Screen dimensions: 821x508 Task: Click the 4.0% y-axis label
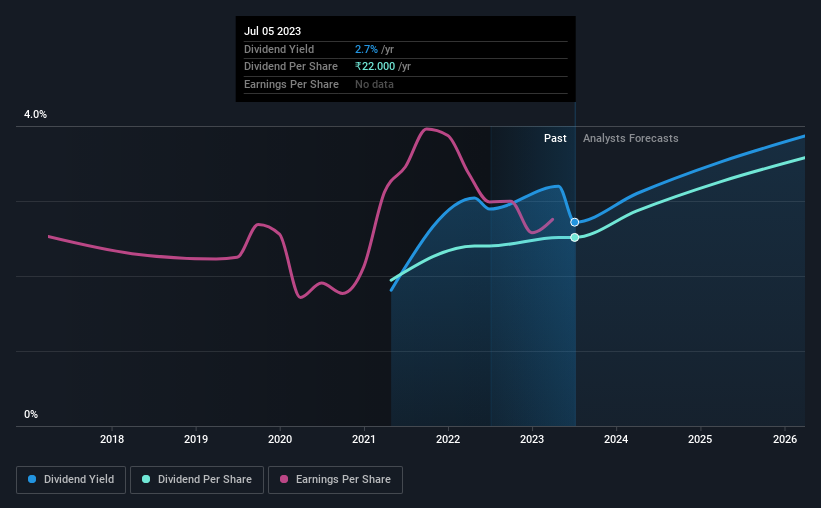(35, 115)
